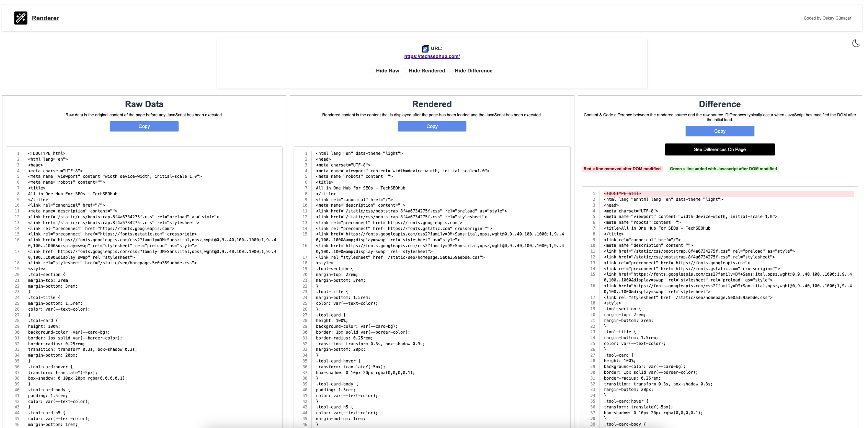Screen dimensions: 868x428
Task: Click the 'URL:' label
Action: pyautogui.click(x=436, y=48)
